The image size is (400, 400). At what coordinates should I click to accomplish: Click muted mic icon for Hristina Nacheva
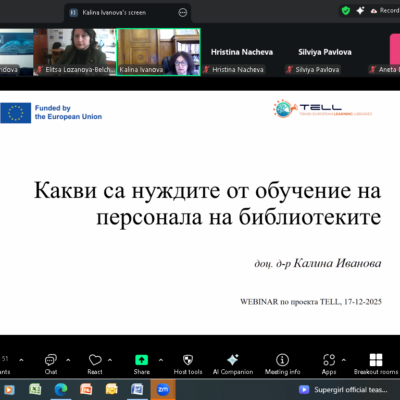tap(206, 69)
